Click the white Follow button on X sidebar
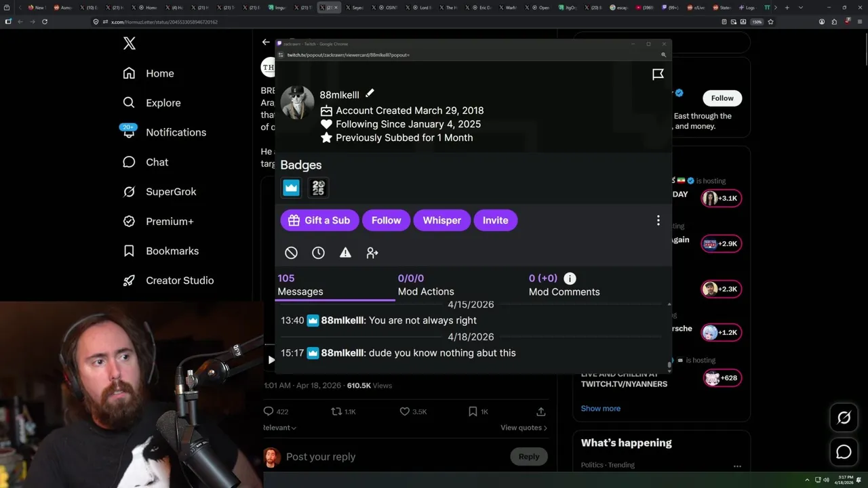Viewport: 868px width, 488px height. pos(722,98)
